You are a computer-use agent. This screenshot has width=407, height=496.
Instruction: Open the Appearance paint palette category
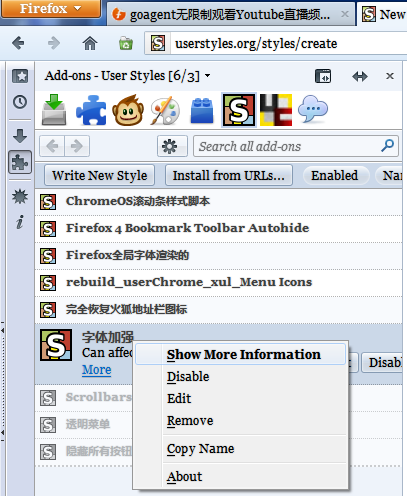[165, 110]
